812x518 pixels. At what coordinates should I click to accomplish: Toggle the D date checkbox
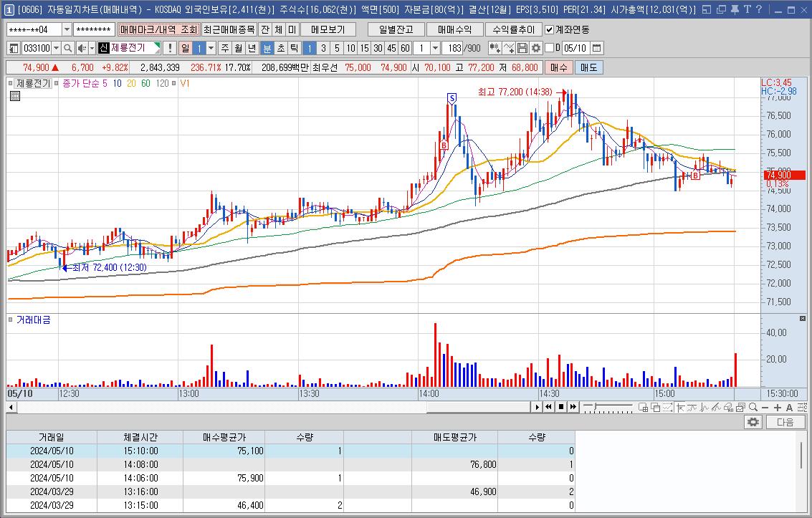550,48
